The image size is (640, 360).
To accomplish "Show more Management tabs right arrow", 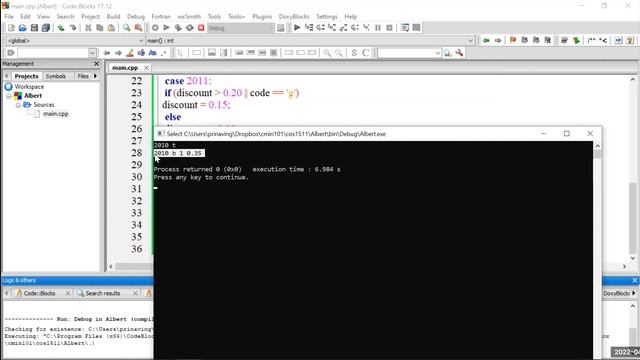I will 96,76.
